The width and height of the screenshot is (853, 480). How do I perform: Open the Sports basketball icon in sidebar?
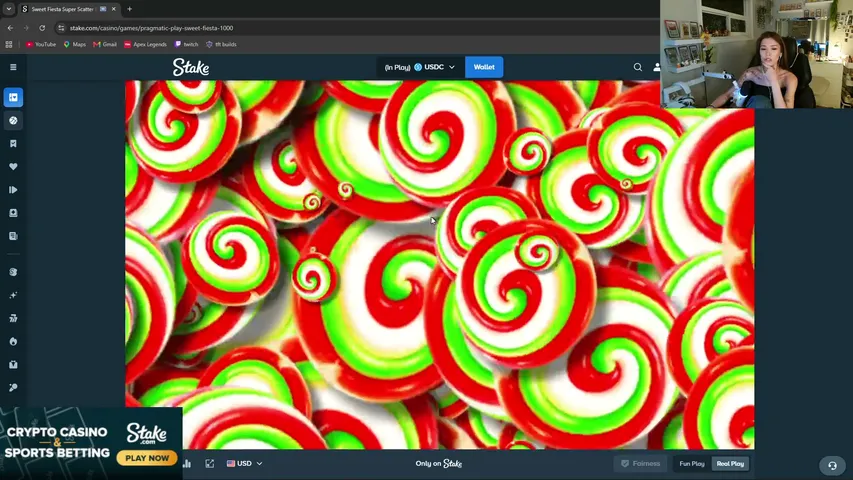click(13, 120)
